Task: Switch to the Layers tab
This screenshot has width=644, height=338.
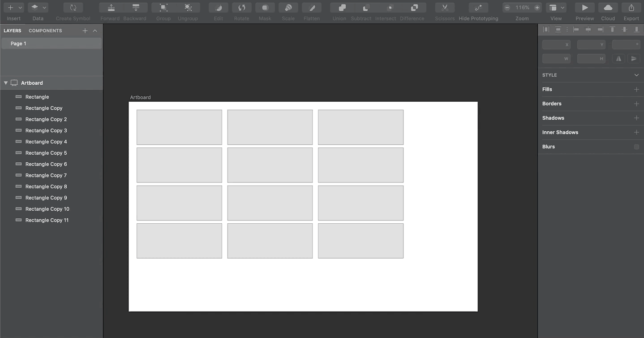Action: 13,30
